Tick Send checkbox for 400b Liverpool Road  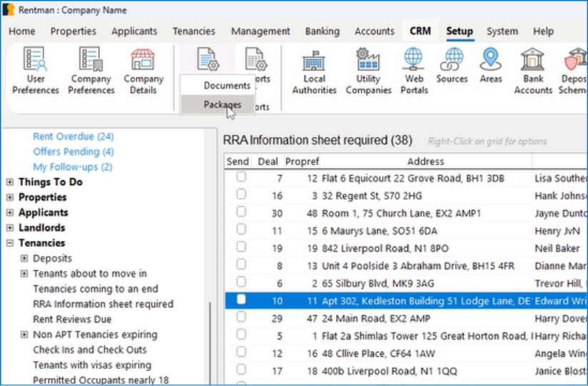tap(241, 370)
